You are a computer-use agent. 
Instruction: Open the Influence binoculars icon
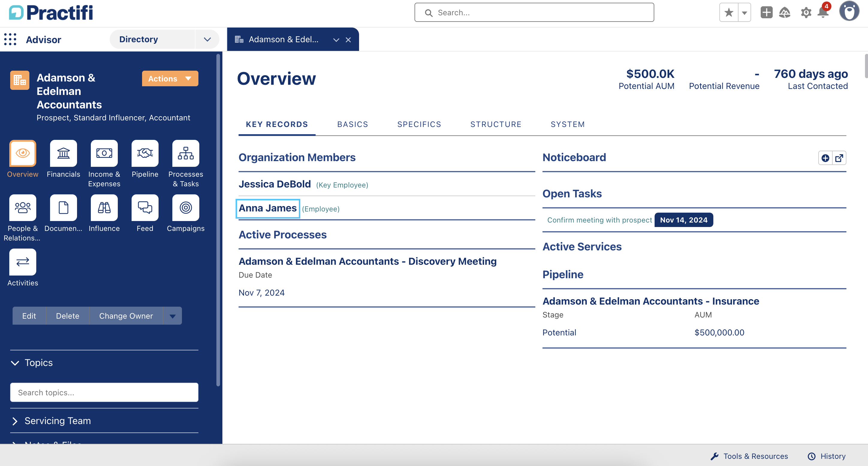(x=104, y=208)
